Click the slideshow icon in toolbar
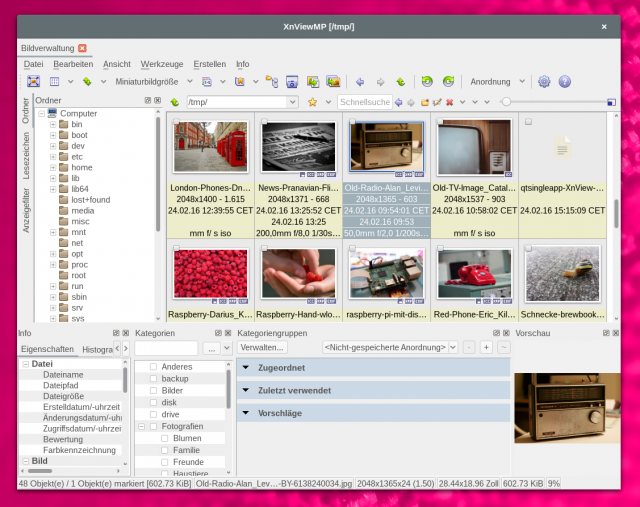640x507 pixels. coord(333,82)
